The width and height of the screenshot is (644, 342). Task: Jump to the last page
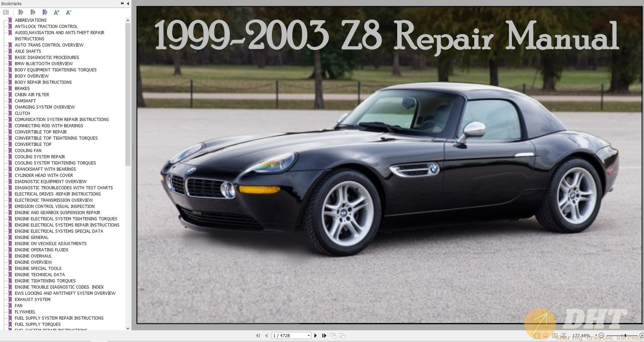click(x=324, y=335)
